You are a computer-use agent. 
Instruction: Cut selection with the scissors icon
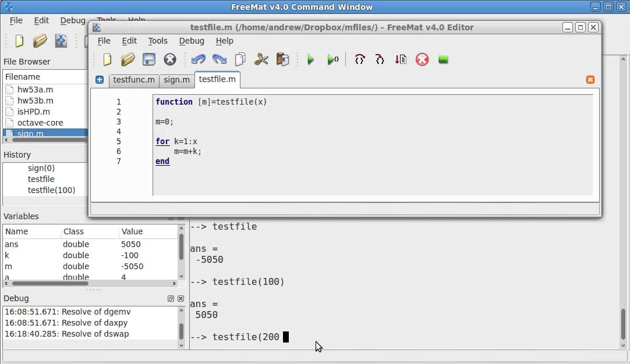(x=261, y=60)
